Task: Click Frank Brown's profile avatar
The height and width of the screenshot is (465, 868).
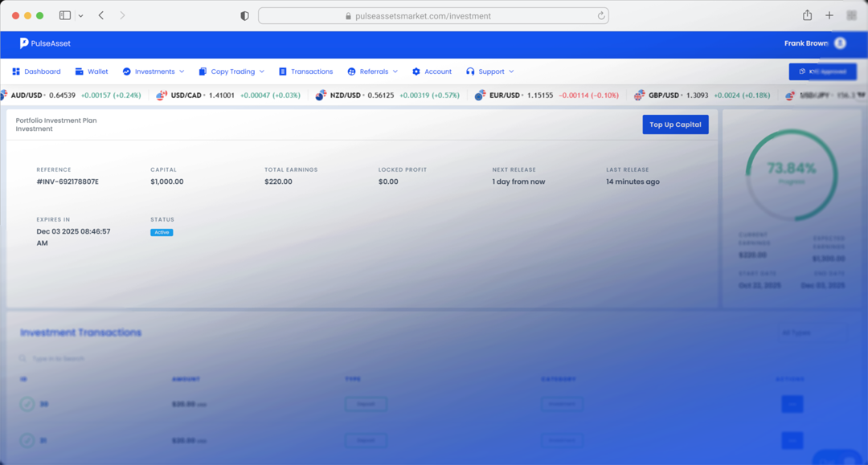Action: pyautogui.click(x=839, y=43)
